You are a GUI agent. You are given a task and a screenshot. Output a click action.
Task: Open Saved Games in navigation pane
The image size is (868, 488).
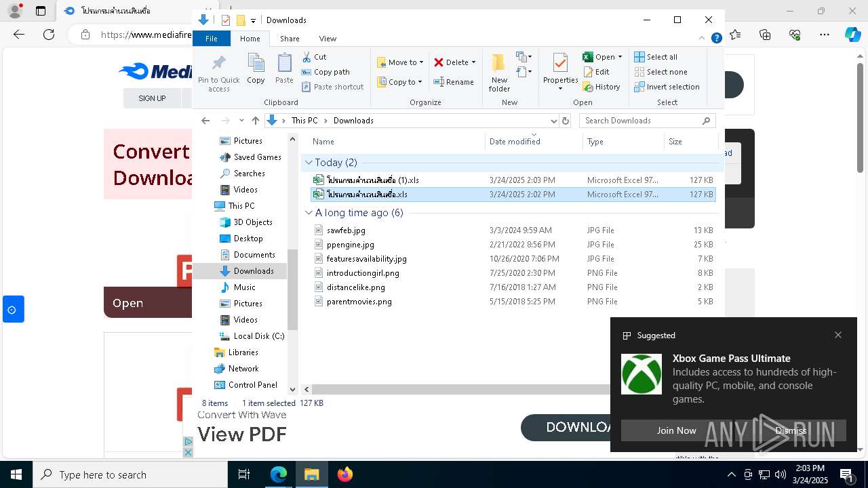pyautogui.click(x=250, y=157)
